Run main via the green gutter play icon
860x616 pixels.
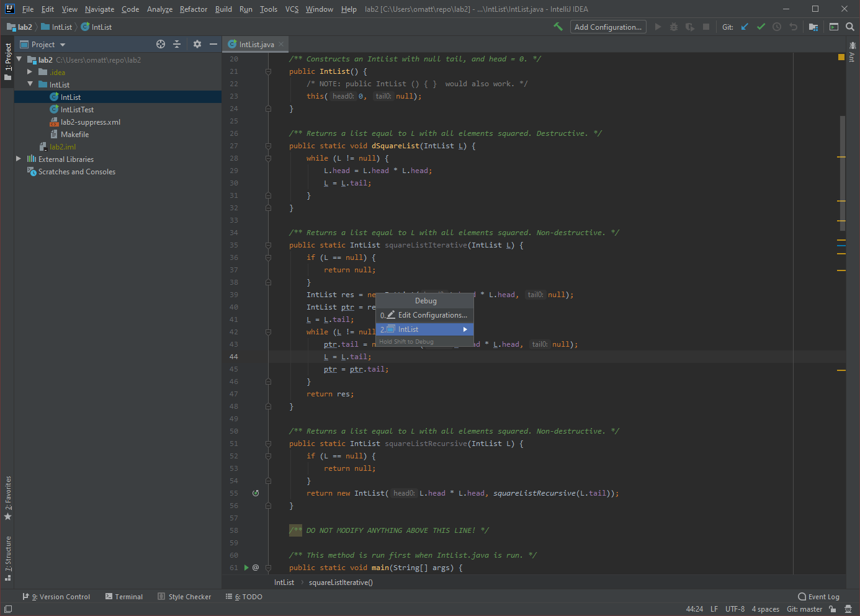(246, 568)
